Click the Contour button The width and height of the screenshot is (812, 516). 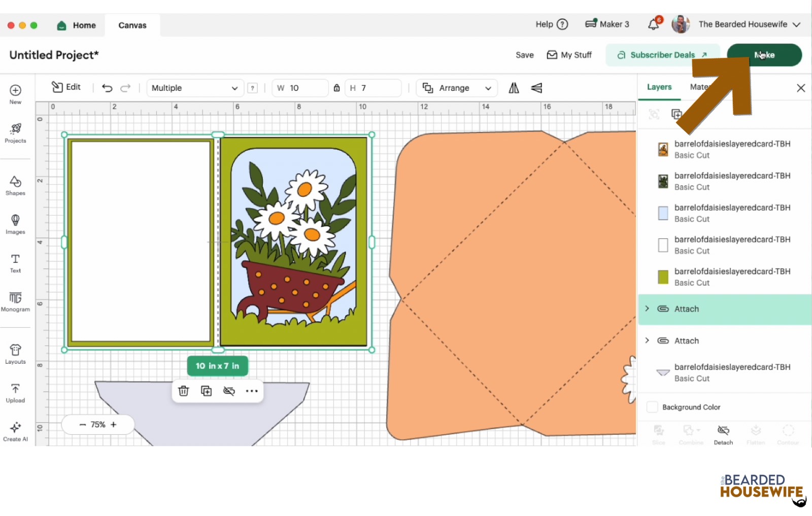pos(788,435)
